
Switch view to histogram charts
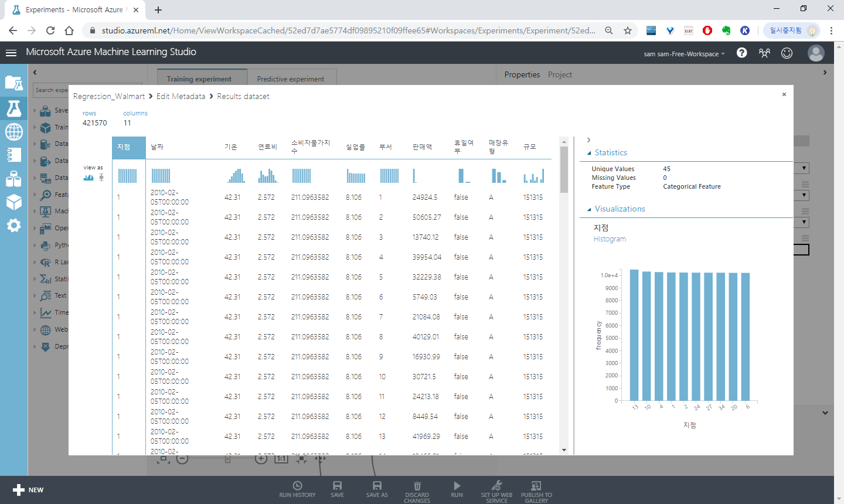point(89,177)
